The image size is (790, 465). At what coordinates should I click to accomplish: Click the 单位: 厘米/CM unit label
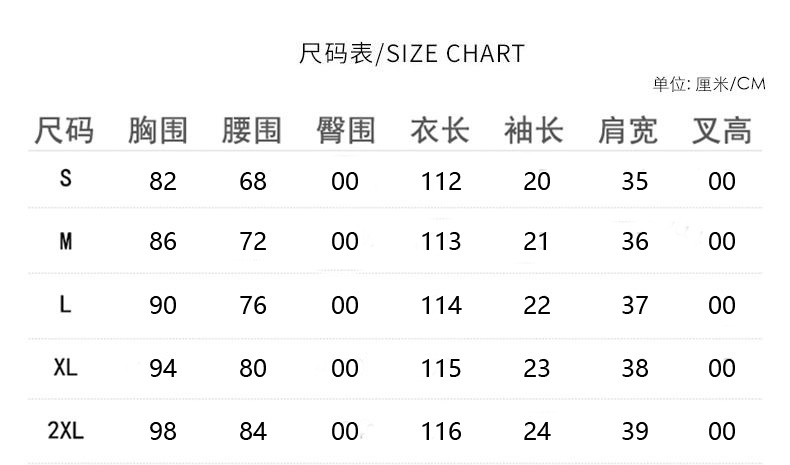708,84
